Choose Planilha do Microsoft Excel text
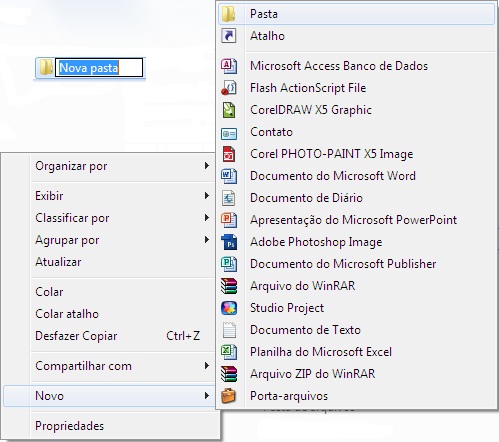The image size is (499, 442). point(321,352)
